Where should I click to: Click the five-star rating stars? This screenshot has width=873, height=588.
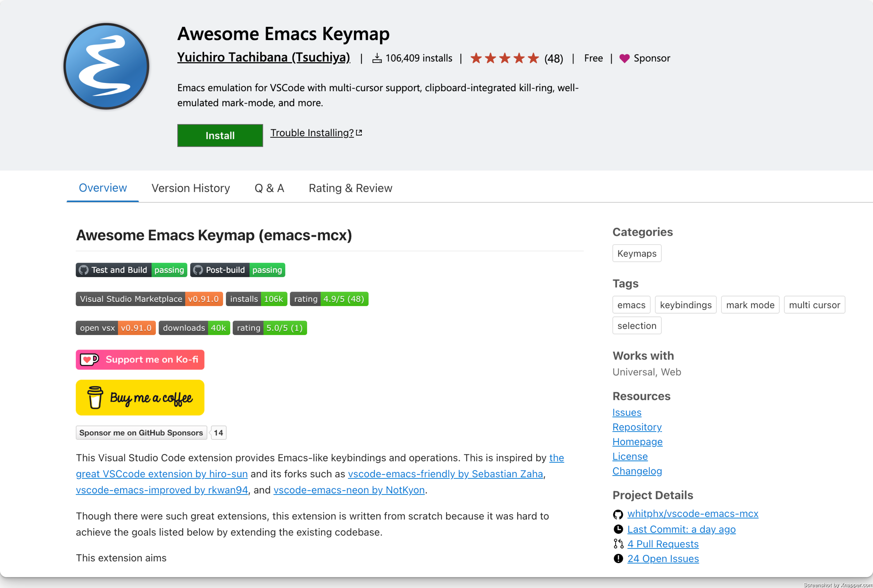tap(504, 58)
